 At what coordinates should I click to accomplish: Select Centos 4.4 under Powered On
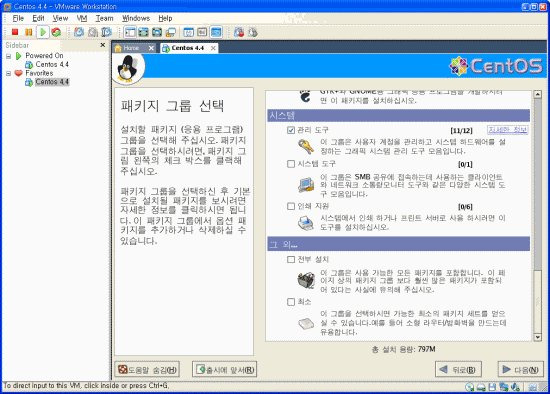click(x=52, y=65)
